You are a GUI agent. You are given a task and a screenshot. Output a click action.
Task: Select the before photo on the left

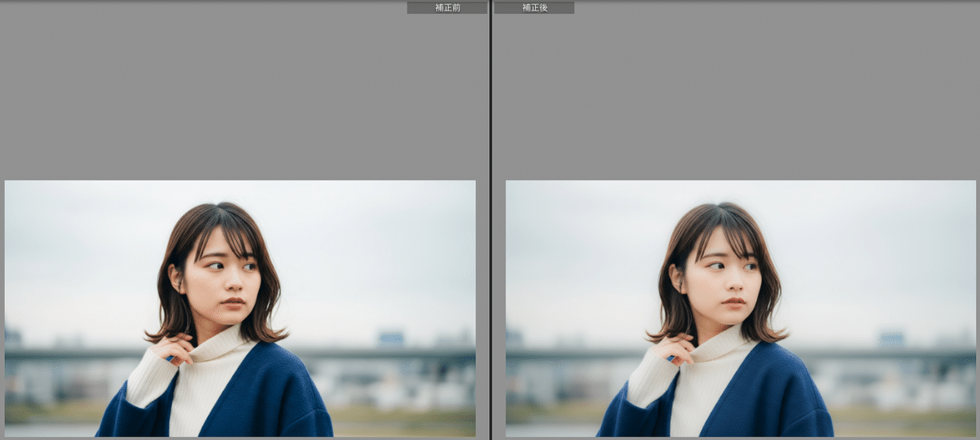[x=239, y=308]
